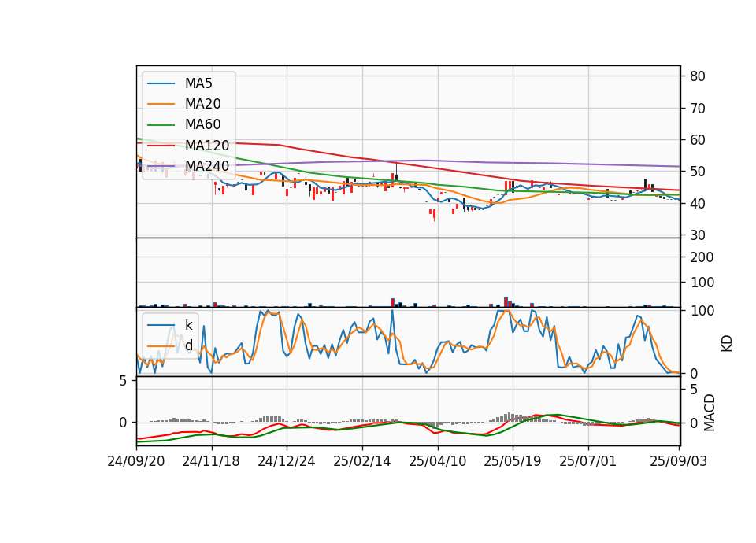Click the 25/09/03 date axis label
This screenshot has height=543, width=756.
[678, 461]
